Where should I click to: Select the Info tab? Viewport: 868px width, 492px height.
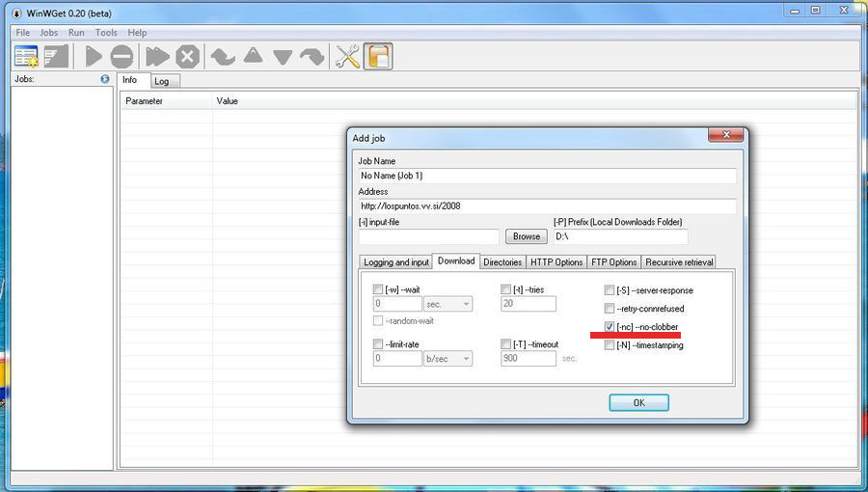point(133,80)
